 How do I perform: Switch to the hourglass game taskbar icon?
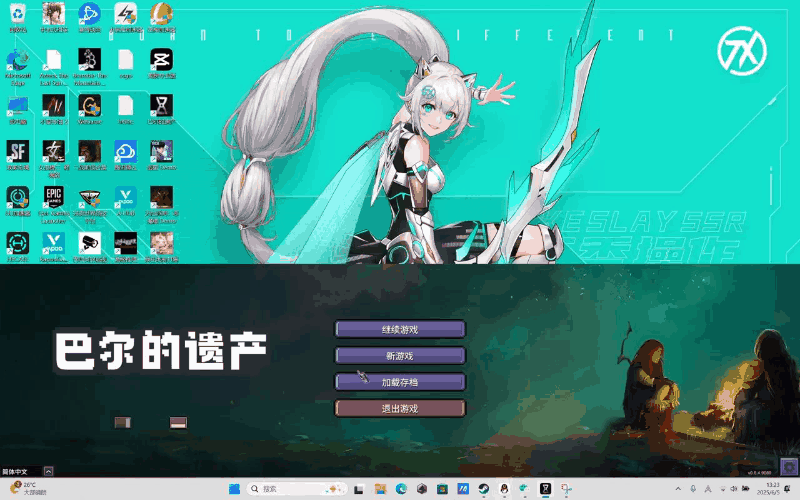point(545,489)
